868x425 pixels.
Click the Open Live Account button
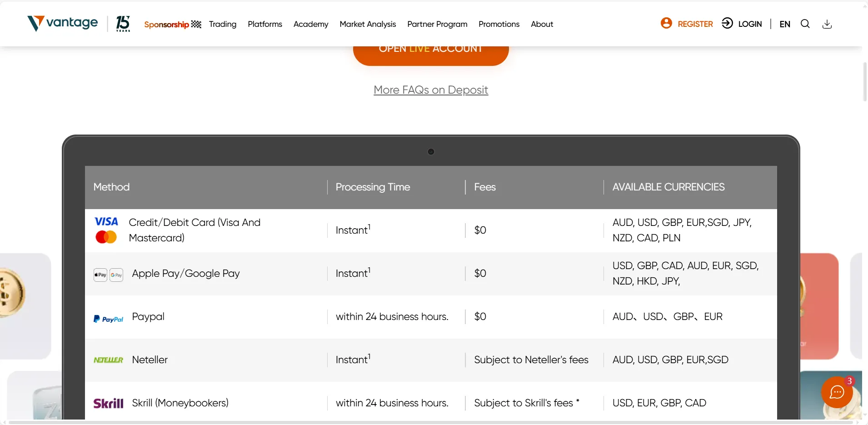pyautogui.click(x=431, y=55)
